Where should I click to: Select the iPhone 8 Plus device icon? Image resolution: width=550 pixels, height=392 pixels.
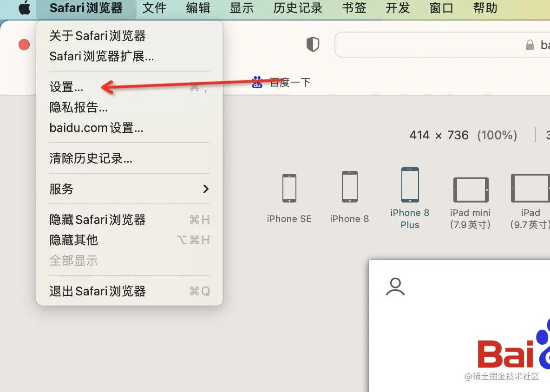pos(410,185)
